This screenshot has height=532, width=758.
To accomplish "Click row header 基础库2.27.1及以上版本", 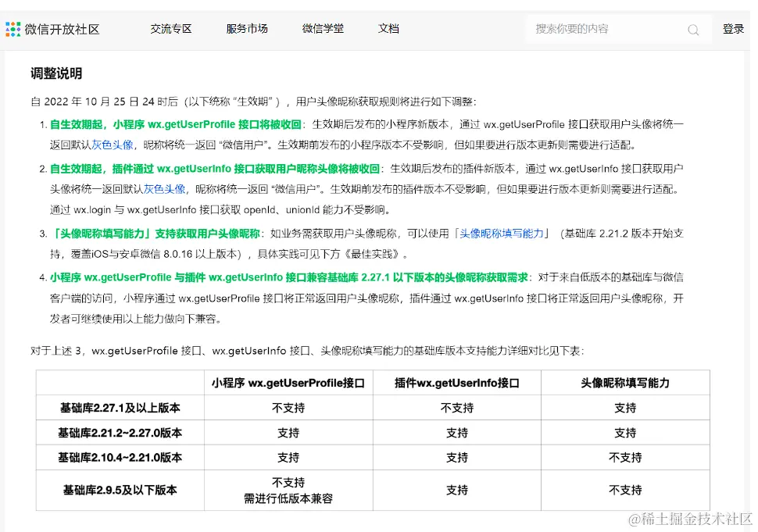I will click(120, 408).
